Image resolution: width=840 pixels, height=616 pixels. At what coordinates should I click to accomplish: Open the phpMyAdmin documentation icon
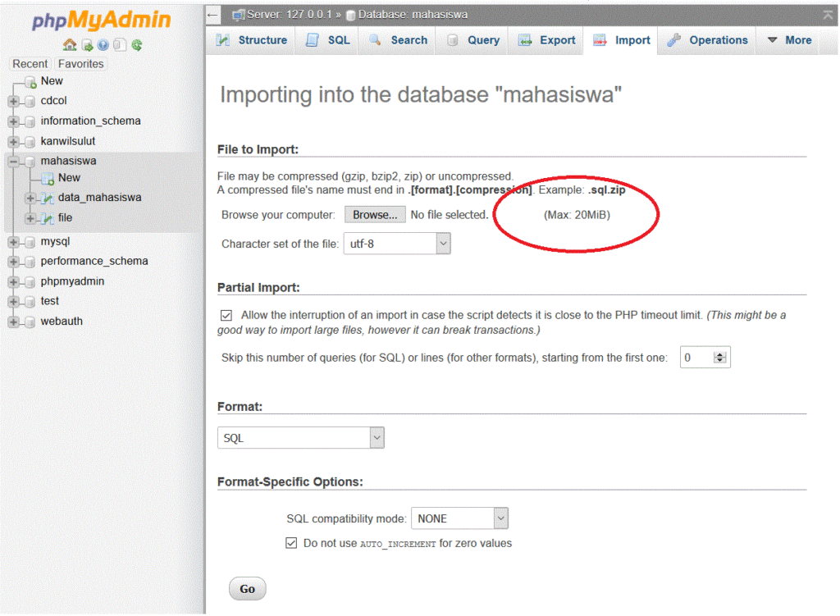point(119,45)
